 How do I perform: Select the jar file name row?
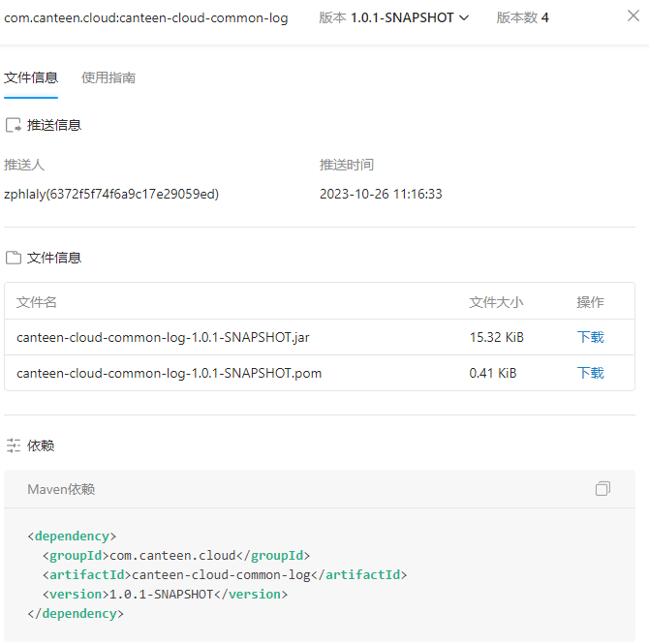(320, 337)
